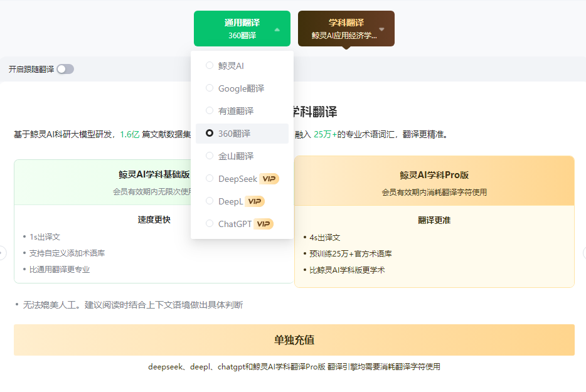Click 预训练25万+官方术语库 bullet text
Image resolution: width=586 pixels, height=392 pixels.
351,254
